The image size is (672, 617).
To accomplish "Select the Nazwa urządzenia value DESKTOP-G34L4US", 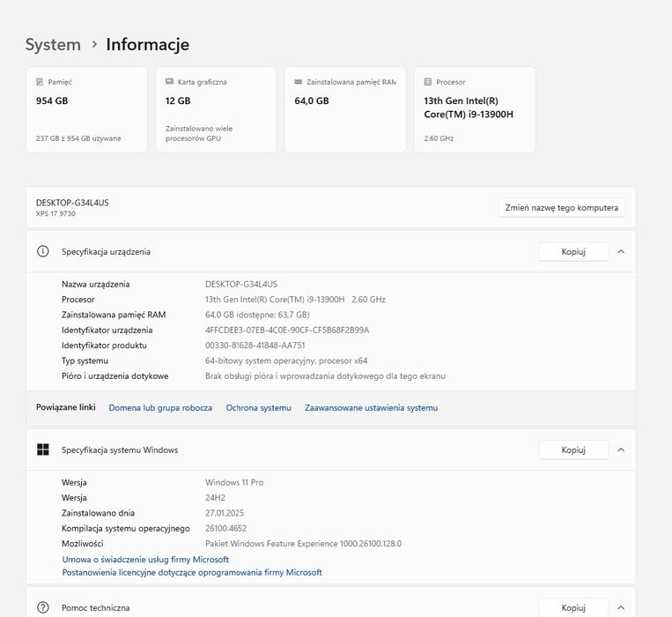I will click(241, 285).
